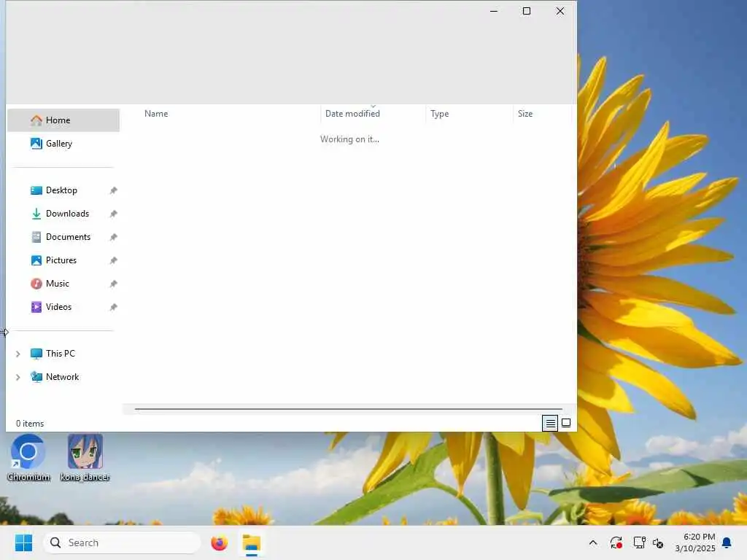The height and width of the screenshot is (560, 747).
Task: Click the pin icon beside Music
Action: coord(113,284)
